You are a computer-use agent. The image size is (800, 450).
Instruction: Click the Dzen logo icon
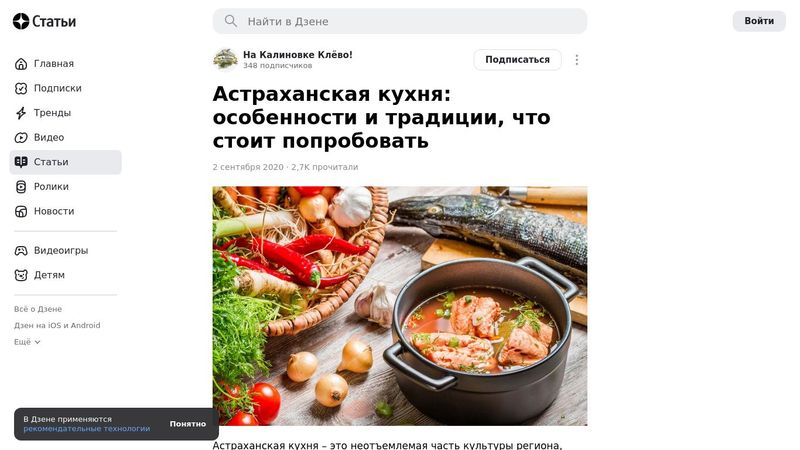tap(21, 21)
